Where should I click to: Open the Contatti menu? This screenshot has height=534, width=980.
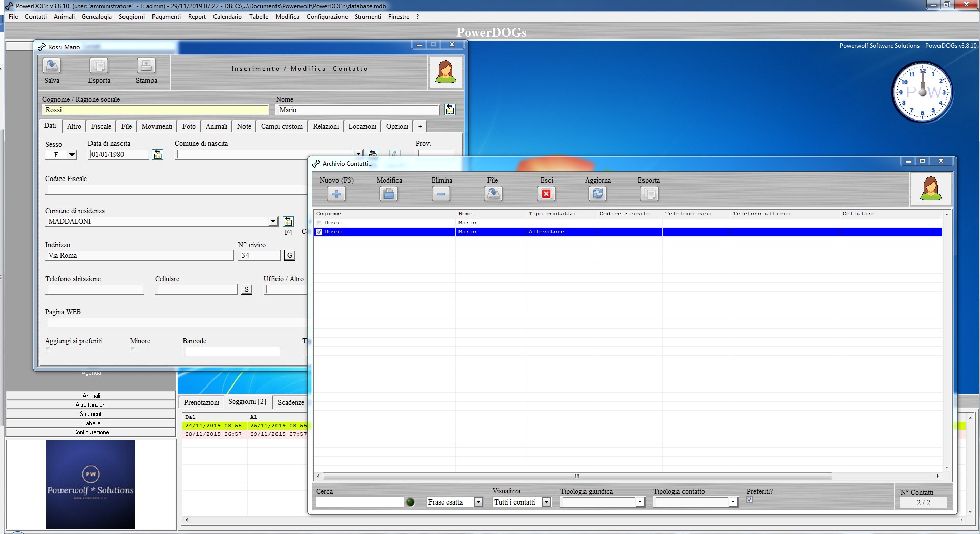click(36, 17)
